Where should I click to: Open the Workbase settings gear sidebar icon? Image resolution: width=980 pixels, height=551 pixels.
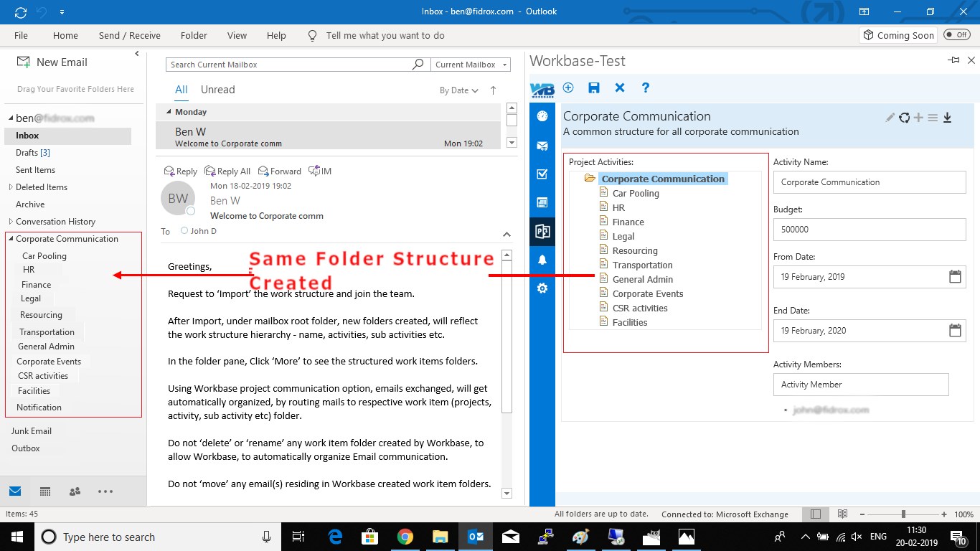pos(542,288)
